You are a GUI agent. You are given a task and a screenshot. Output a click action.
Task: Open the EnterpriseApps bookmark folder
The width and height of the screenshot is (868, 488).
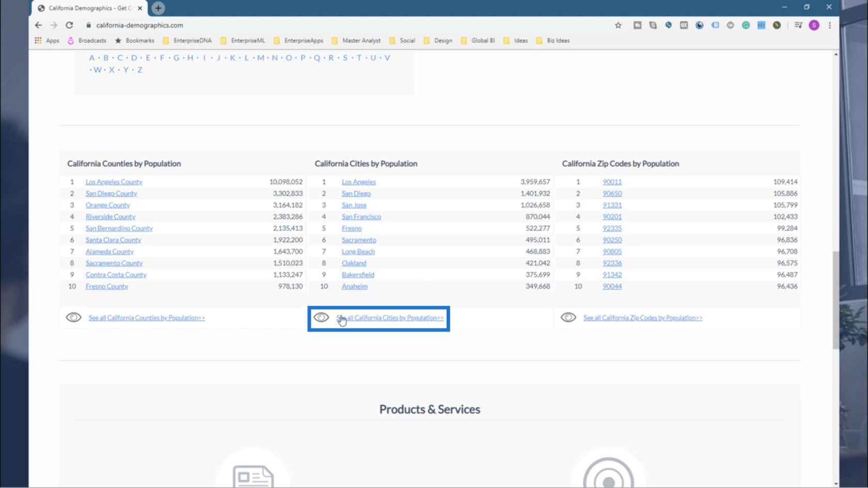click(298, 40)
